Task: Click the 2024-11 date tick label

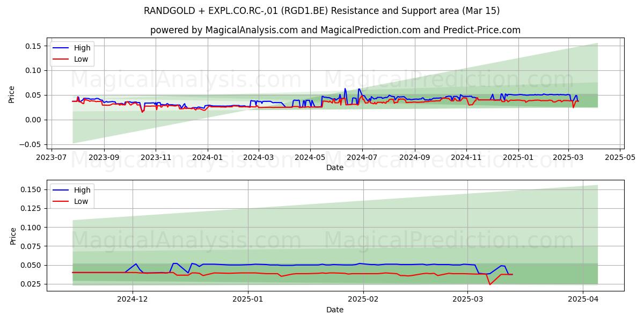Action: [466, 158]
